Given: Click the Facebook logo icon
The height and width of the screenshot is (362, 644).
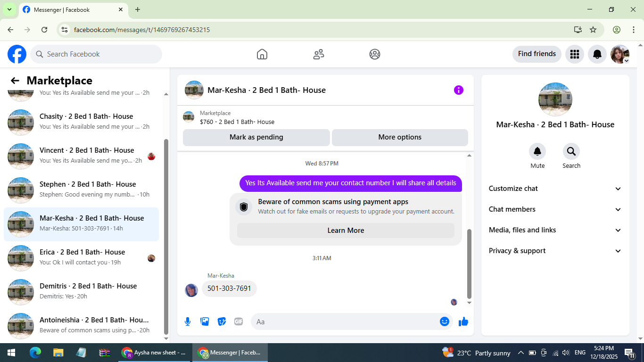Looking at the screenshot, I should (17, 54).
